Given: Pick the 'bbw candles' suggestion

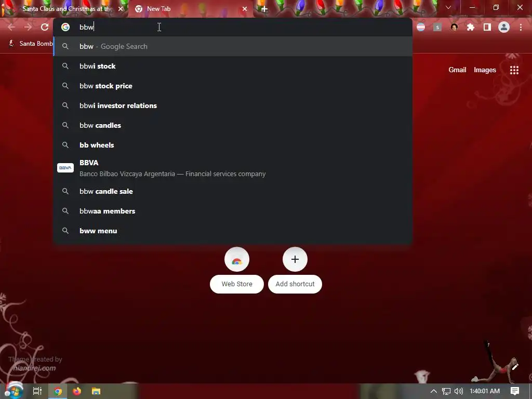Looking at the screenshot, I should coord(233,125).
